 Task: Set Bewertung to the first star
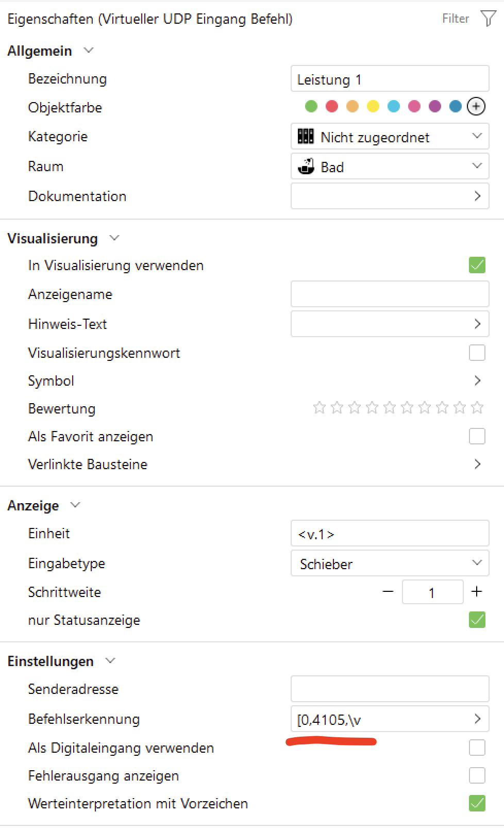[x=320, y=408]
